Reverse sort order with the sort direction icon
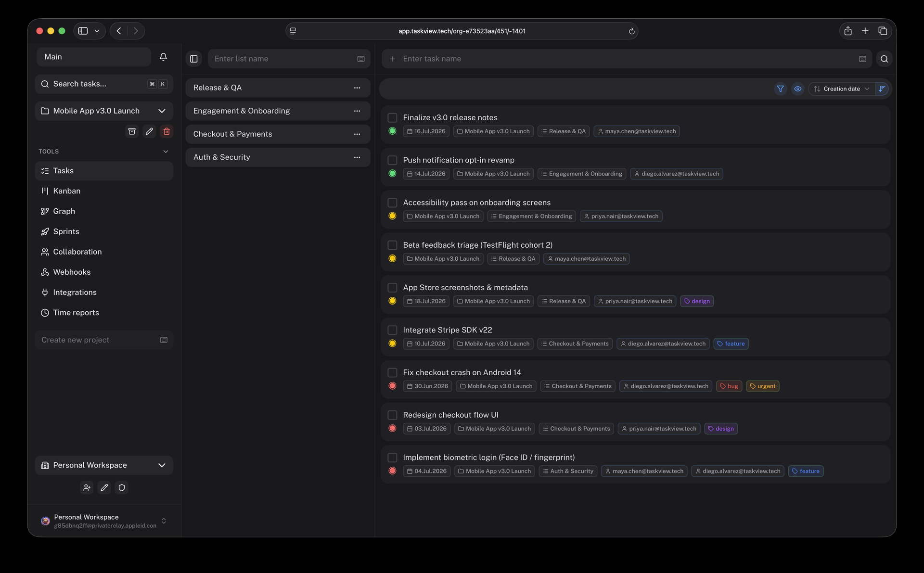The height and width of the screenshot is (573, 924). (882, 89)
